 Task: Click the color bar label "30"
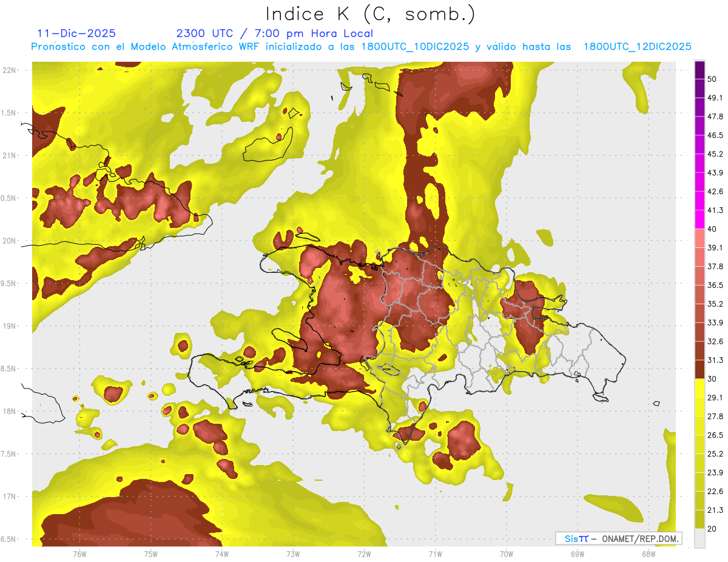(712, 379)
